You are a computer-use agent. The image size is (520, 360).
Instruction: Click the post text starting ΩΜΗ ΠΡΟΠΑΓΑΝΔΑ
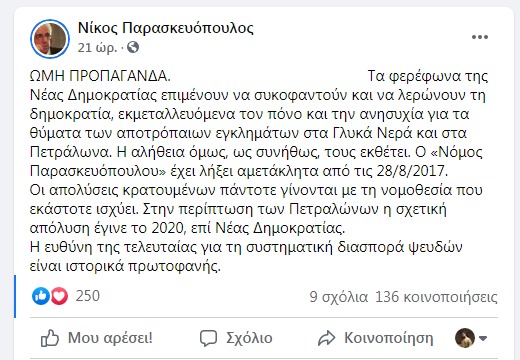tap(100, 76)
